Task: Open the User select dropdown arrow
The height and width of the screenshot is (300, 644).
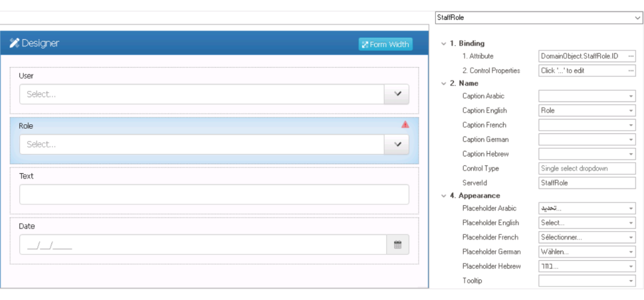Action: click(x=397, y=94)
